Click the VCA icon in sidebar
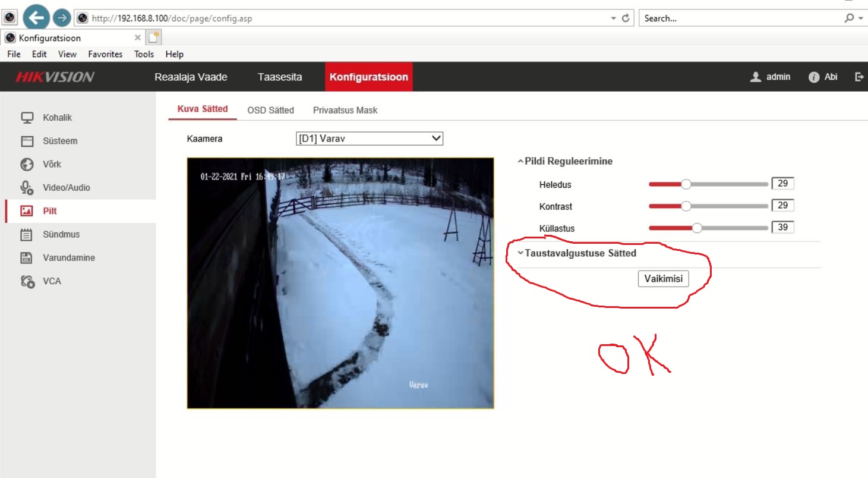The width and height of the screenshot is (868, 478). tap(27, 281)
